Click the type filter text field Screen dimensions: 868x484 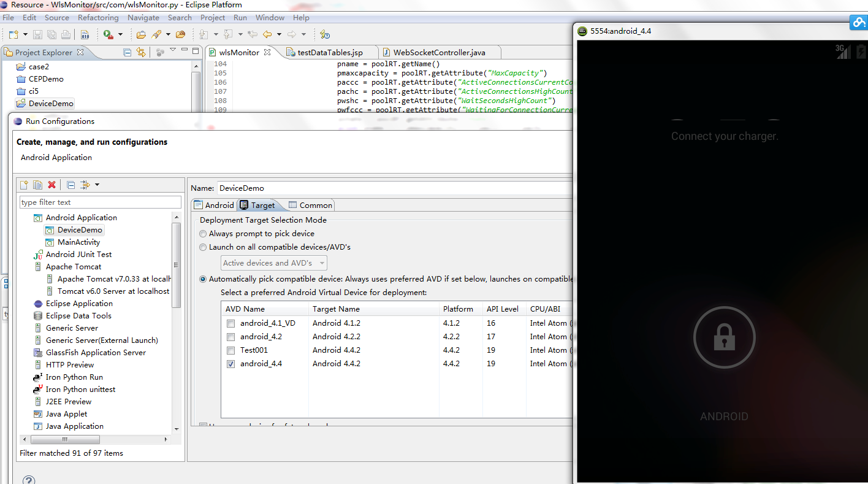[x=101, y=202]
